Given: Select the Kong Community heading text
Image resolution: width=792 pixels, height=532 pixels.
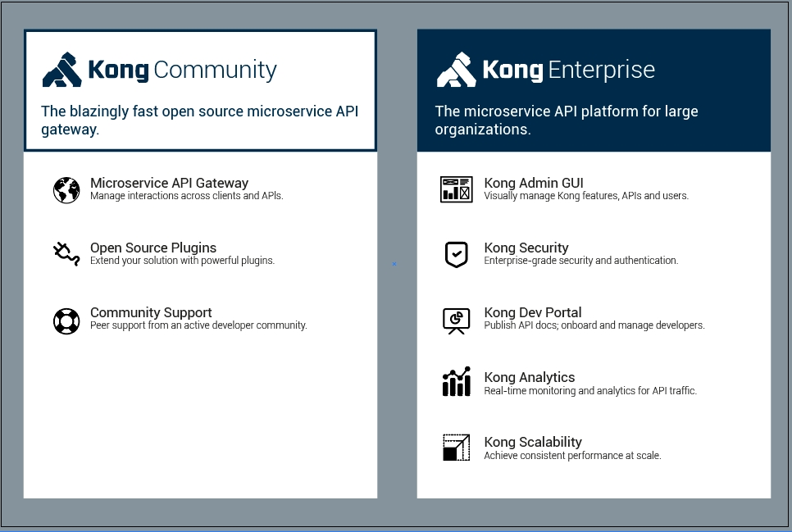Looking at the screenshot, I should (x=182, y=70).
